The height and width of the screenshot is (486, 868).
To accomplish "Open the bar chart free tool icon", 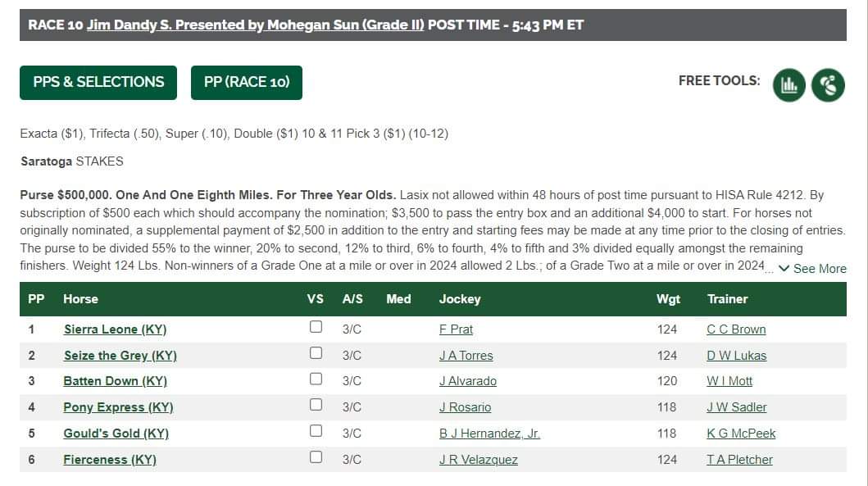I will pyautogui.click(x=788, y=85).
